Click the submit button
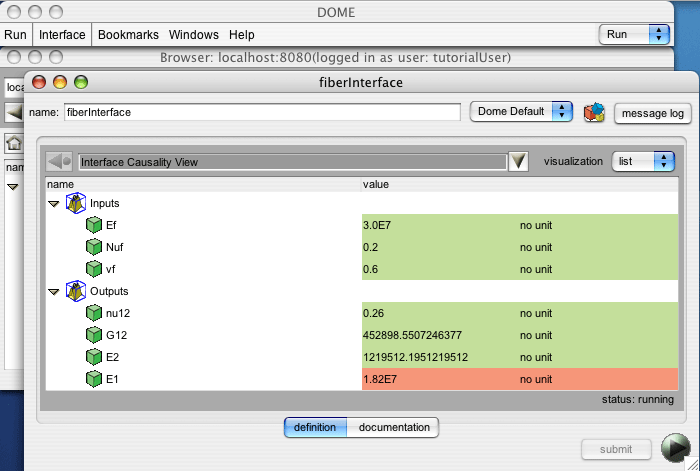Viewport: 700px width, 471px height. [616, 449]
